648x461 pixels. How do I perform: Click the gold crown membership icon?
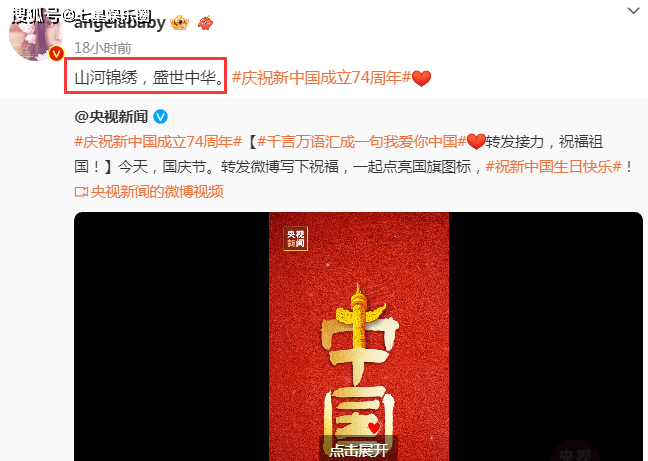coord(180,23)
